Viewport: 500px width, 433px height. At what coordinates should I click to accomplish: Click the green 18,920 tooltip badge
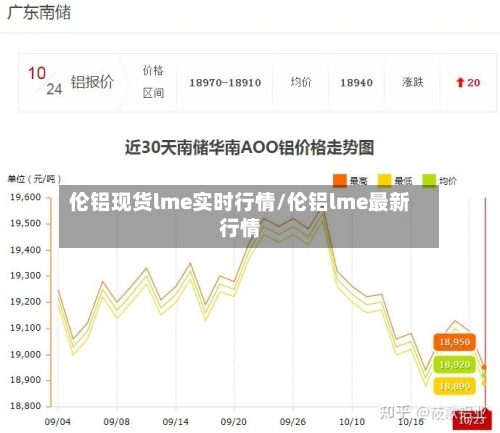pyautogui.click(x=455, y=364)
